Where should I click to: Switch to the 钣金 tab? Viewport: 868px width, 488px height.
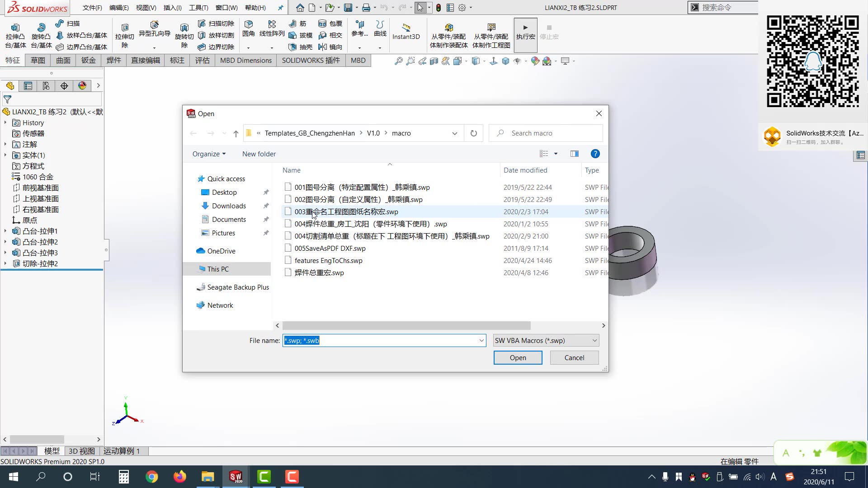89,60
